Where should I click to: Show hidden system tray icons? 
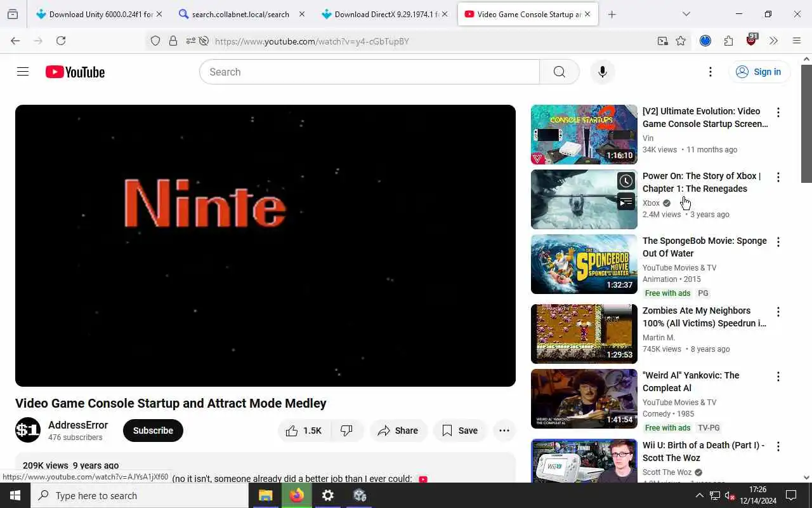[699, 495]
